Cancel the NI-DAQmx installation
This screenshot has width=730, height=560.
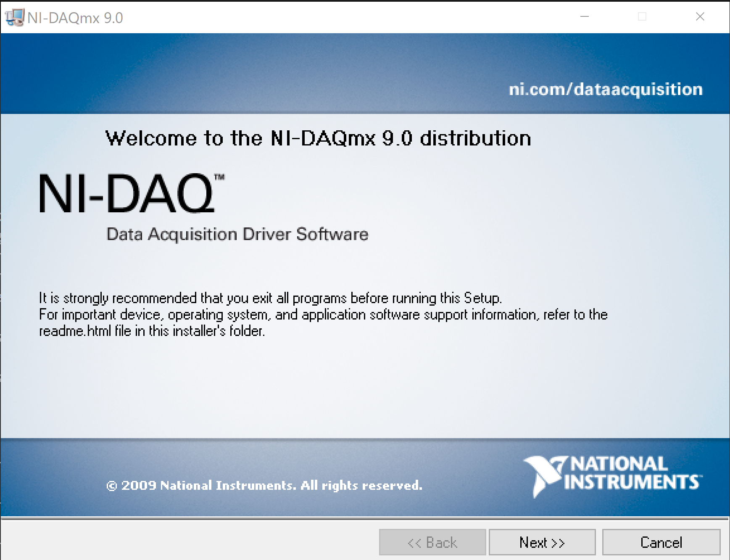click(x=661, y=542)
